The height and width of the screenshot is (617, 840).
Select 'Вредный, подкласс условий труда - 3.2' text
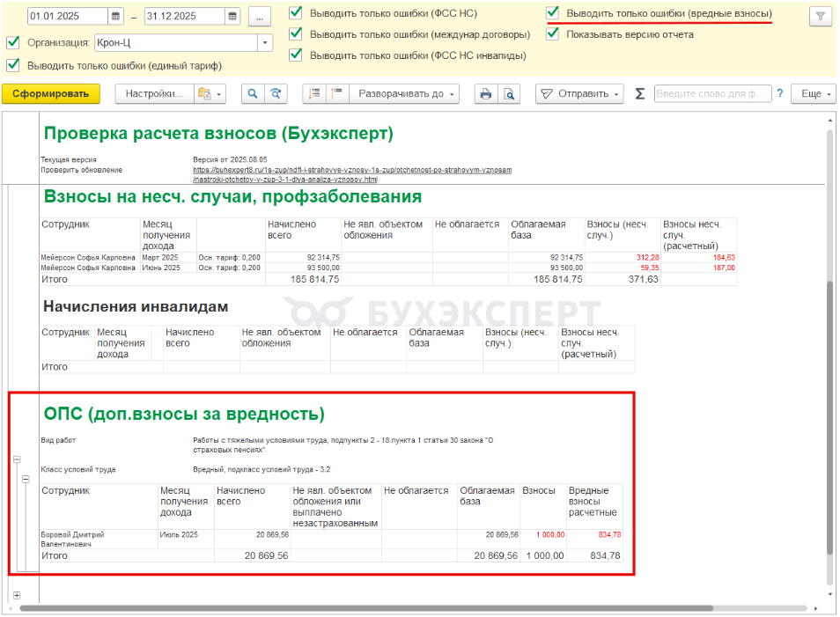[x=262, y=469]
